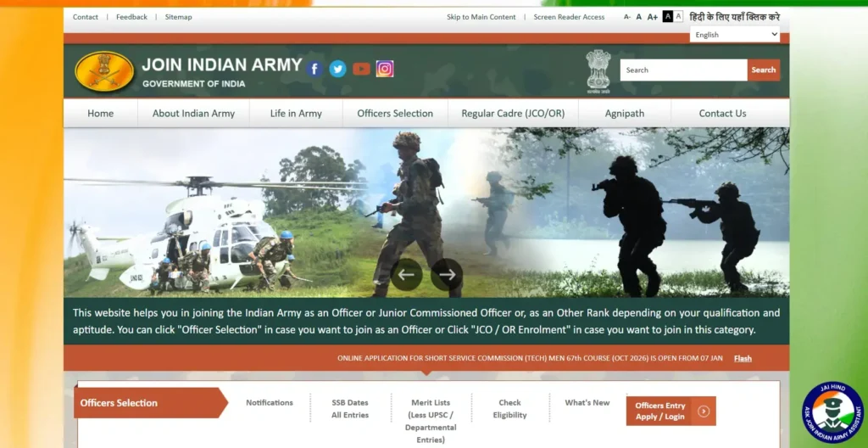This screenshot has width=868, height=448.
Task: Open Screen Reader Access link
Action: click(x=569, y=17)
